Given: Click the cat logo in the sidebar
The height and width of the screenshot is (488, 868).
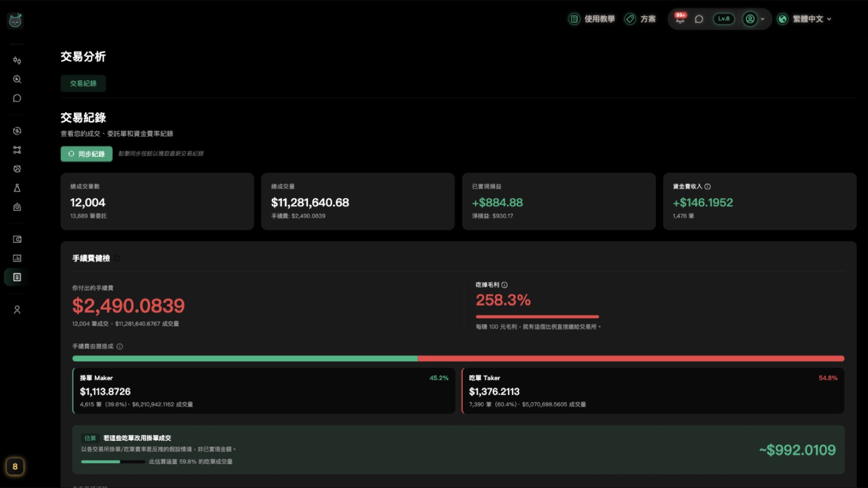Looking at the screenshot, I should [15, 21].
